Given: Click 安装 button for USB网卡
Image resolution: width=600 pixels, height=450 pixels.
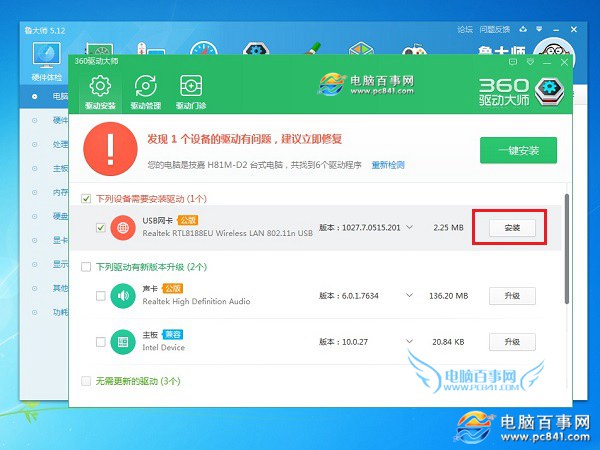Looking at the screenshot, I should click(512, 228).
